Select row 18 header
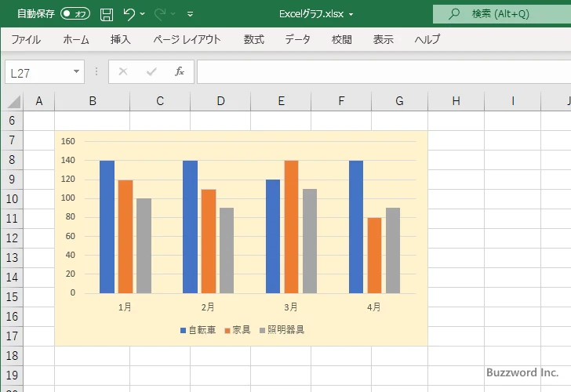Image resolution: width=571 pixels, height=392 pixels. 12,356
